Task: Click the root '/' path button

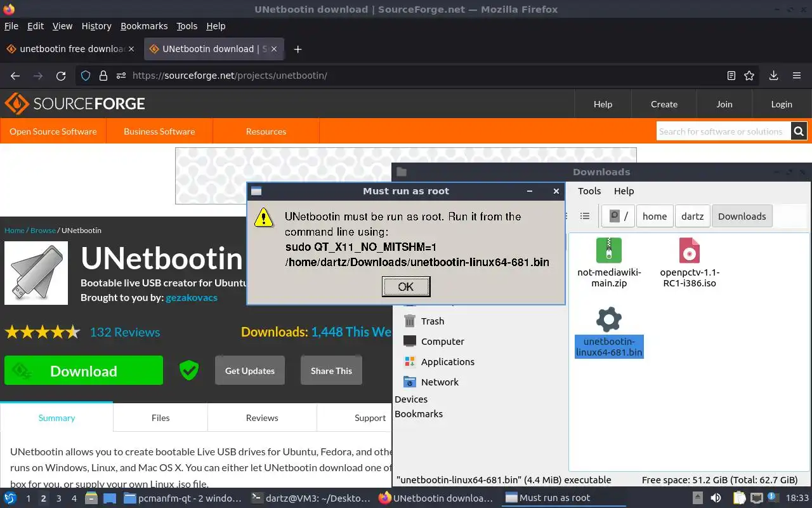Action: (x=619, y=216)
